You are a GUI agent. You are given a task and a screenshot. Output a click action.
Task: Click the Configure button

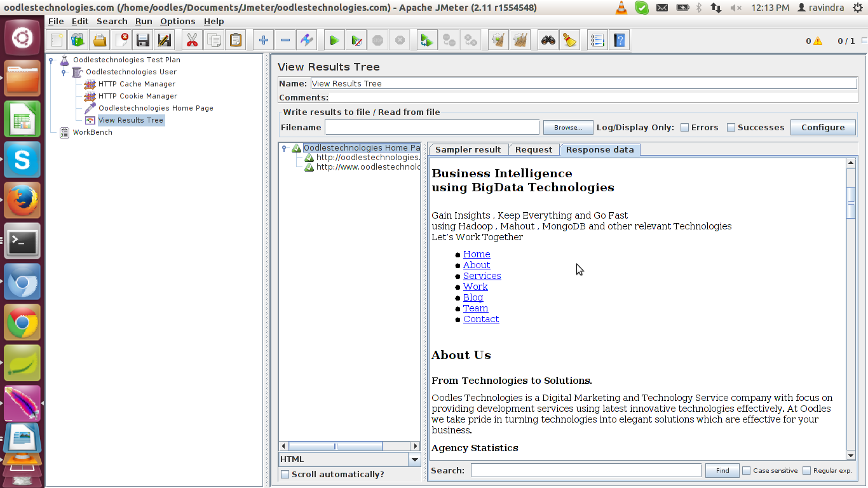click(823, 127)
